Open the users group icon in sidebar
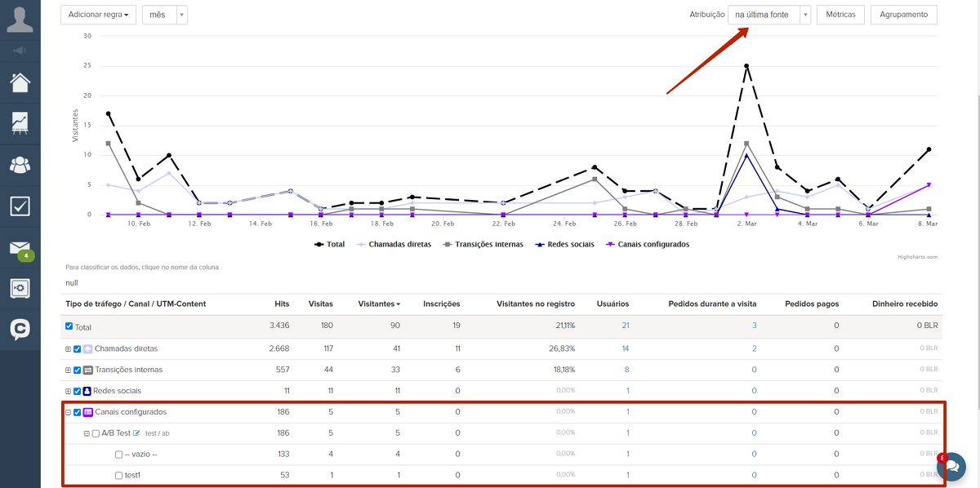The image size is (980, 488). [x=20, y=165]
